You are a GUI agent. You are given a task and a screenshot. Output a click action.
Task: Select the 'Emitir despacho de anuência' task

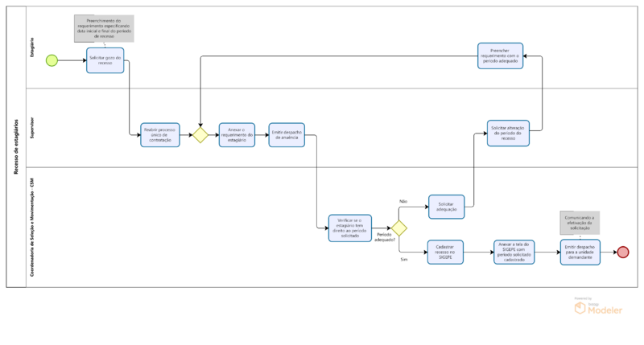click(x=287, y=135)
